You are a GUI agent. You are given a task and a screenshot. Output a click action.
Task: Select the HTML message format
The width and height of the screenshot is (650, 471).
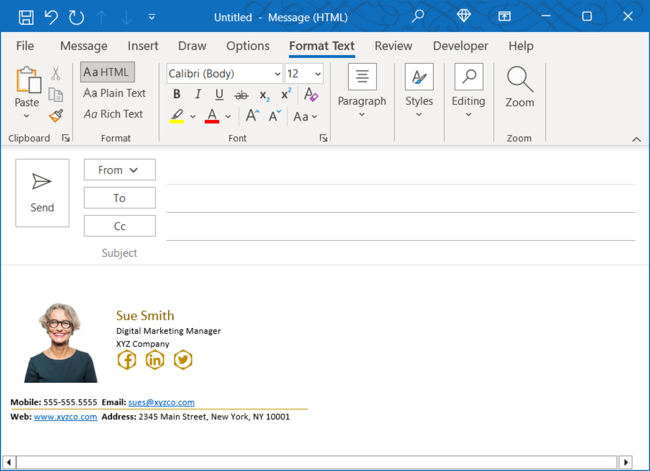coord(107,72)
